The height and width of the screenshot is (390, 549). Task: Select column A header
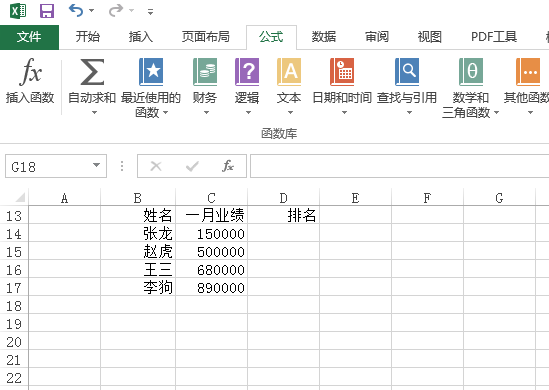pos(64,198)
